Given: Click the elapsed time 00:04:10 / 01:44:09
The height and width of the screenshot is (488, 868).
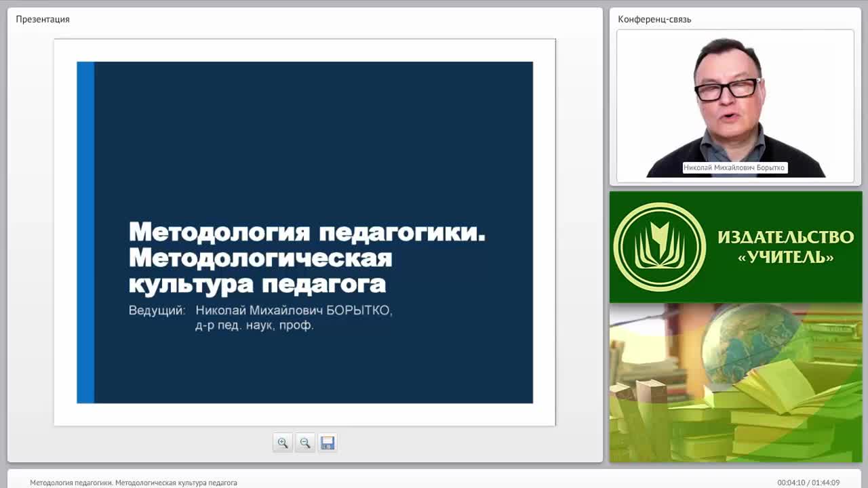Looking at the screenshot, I should pos(808,483).
